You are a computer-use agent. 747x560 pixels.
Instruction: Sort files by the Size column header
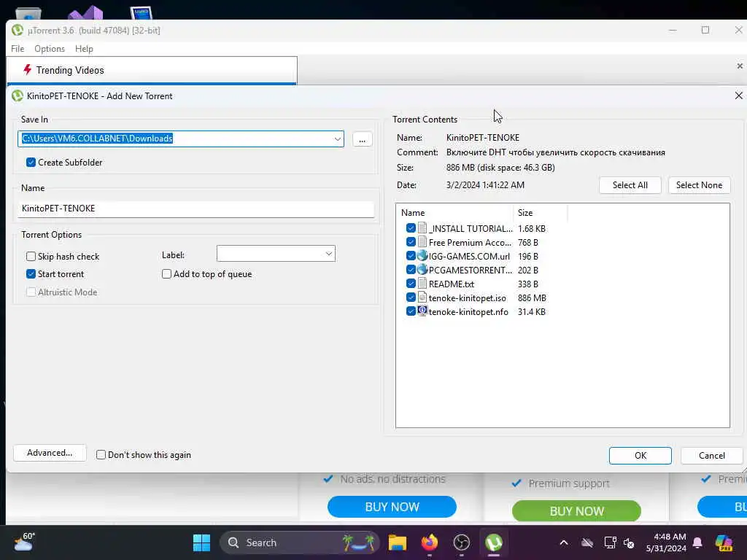tap(541, 212)
